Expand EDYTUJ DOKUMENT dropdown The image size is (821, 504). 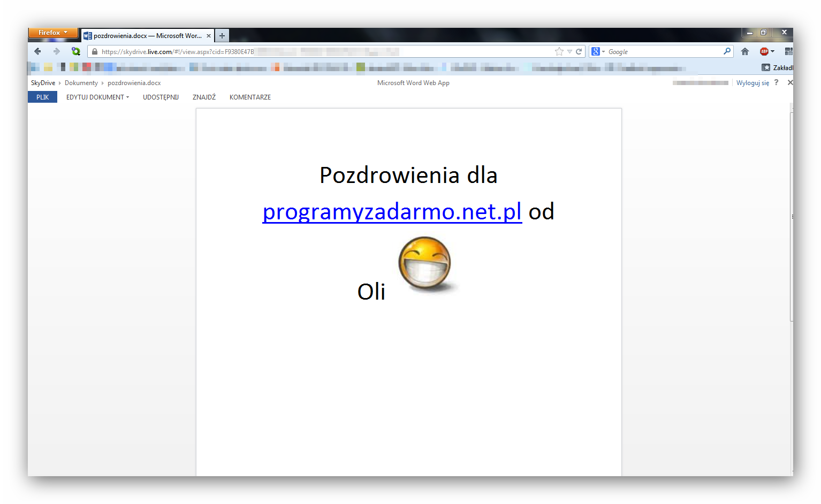pos(97,97)
